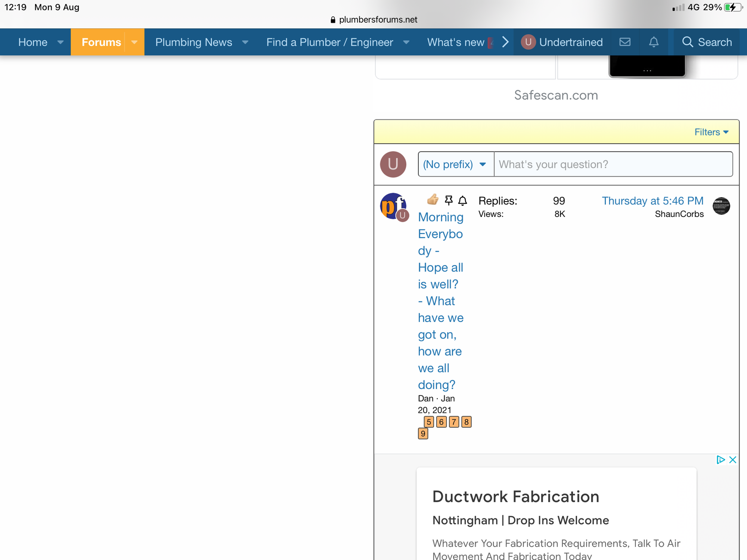Tap the battery status indicator
Image resolution: width=747 pixels, height=560 pixels.
tap(733, 7)
